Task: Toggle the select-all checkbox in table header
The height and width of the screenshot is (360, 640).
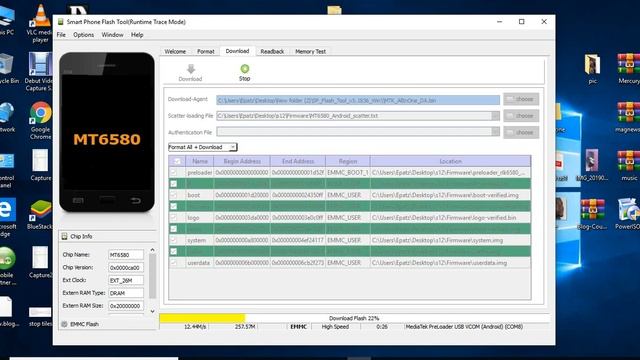Action: [x=177, y=161]
